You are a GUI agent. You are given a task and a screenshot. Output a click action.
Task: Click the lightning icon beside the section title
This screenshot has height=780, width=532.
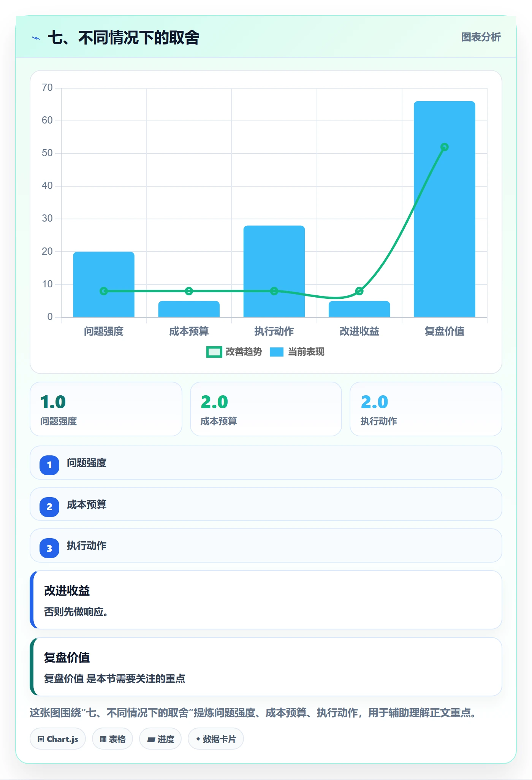pyautogui.click(x=36, y=38)
